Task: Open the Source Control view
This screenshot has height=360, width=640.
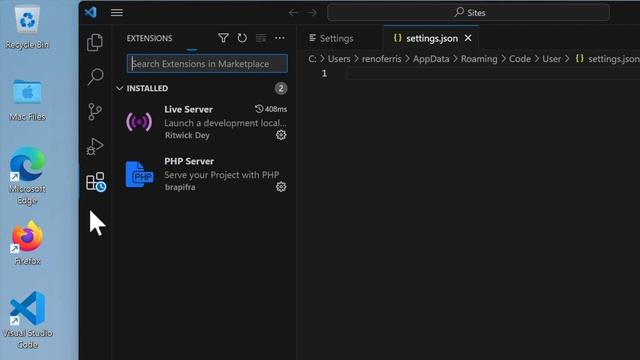Action: click(x=95, y=111)
